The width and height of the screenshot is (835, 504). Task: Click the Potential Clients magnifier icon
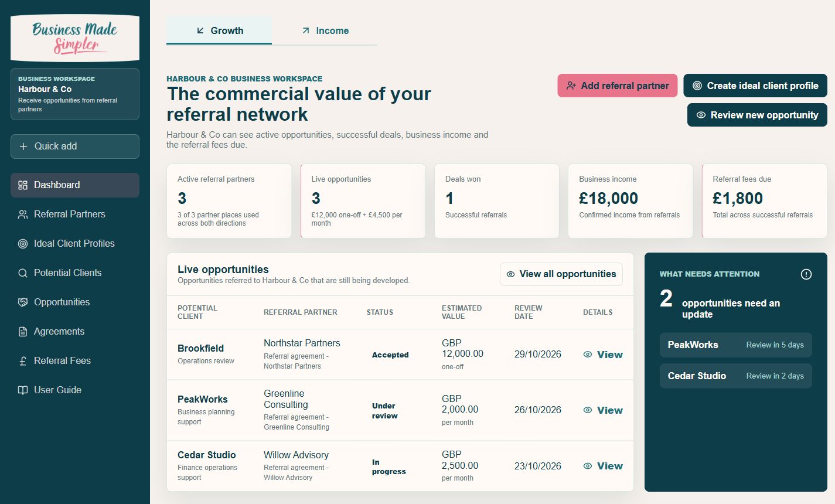23,273
